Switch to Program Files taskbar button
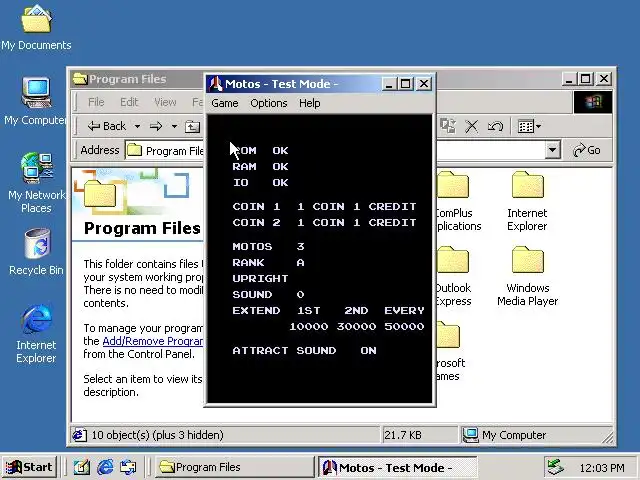Image resolution: width=640 pixels, height=480 pixels. [x=233, y=467]
